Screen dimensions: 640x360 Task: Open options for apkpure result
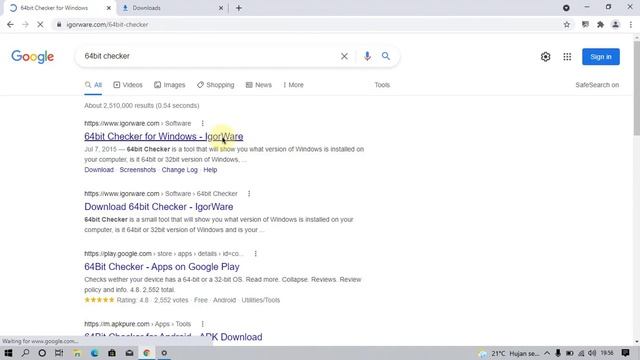click(x=202, y=324)
